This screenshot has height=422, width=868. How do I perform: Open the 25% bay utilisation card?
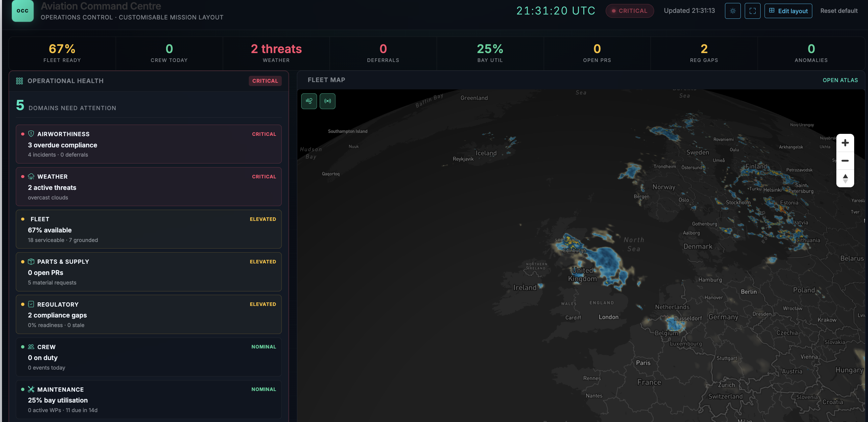tap(149, 400)
